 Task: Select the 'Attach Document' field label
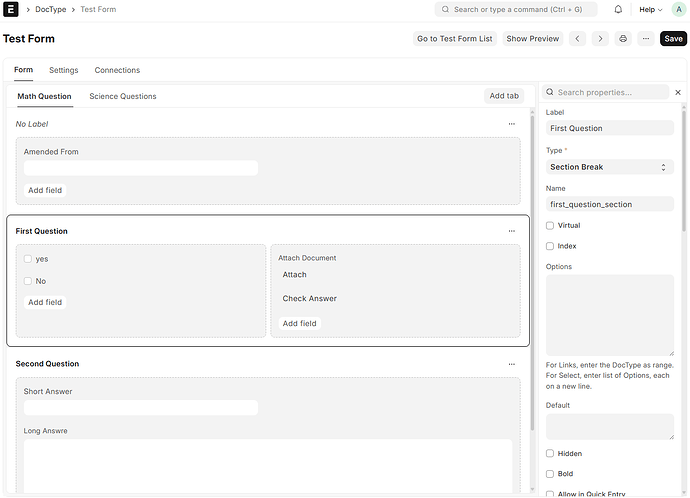click(x=307, y=258)
